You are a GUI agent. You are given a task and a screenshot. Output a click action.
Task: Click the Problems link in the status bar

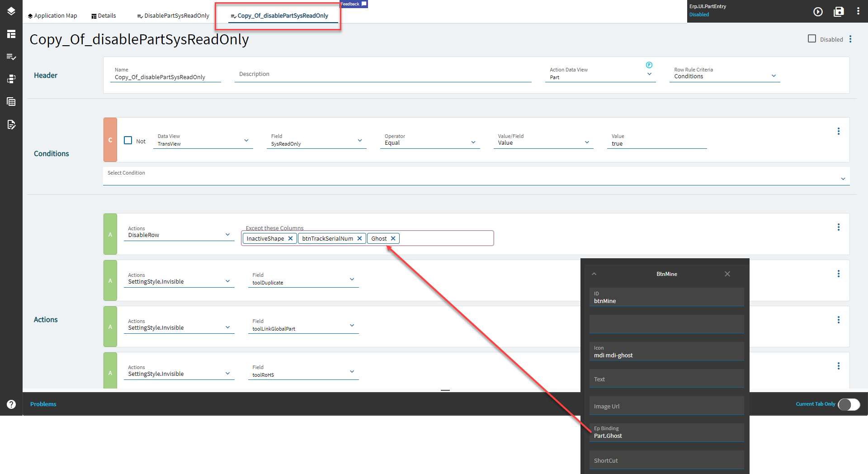(43, 404)
